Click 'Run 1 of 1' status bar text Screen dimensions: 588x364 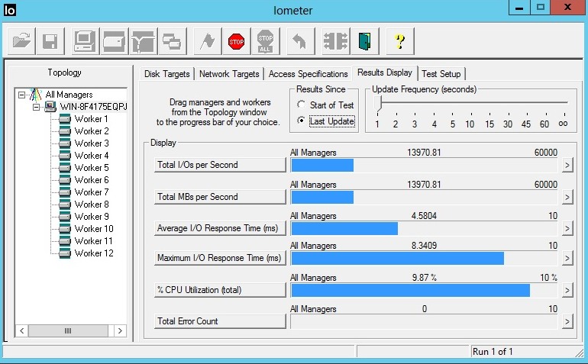[493, 352]
